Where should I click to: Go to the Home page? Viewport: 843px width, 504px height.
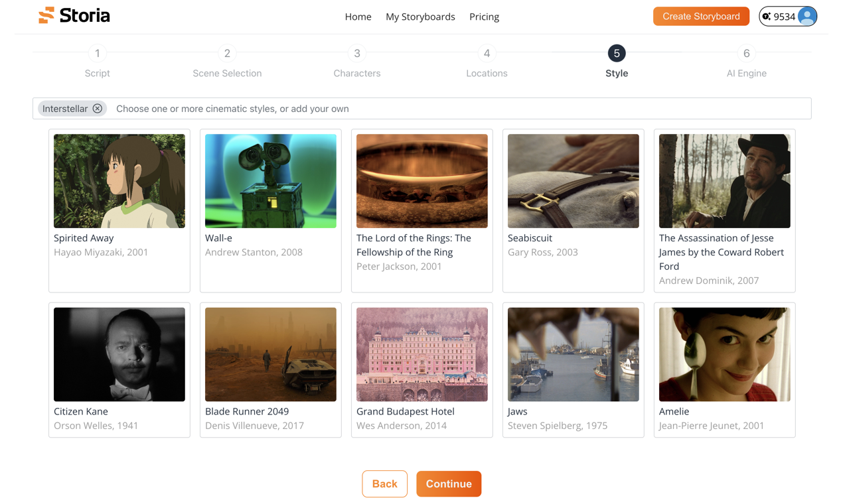[x=358, y=17]
